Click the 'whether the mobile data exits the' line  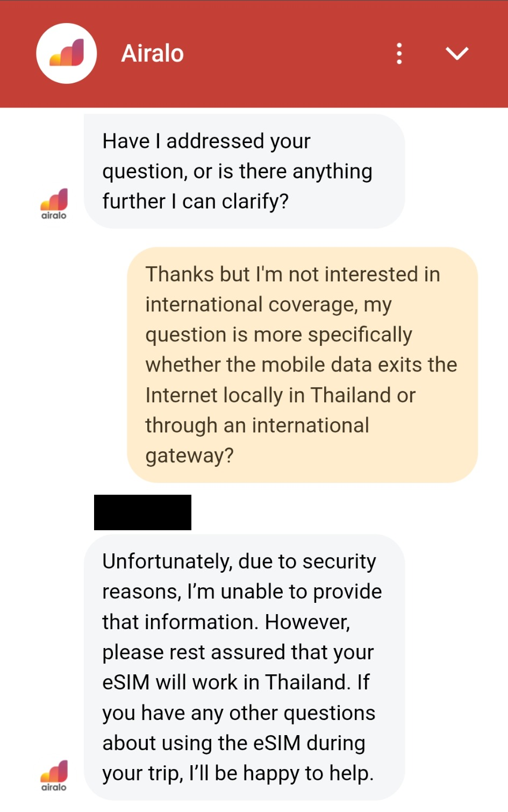[302, 365]
